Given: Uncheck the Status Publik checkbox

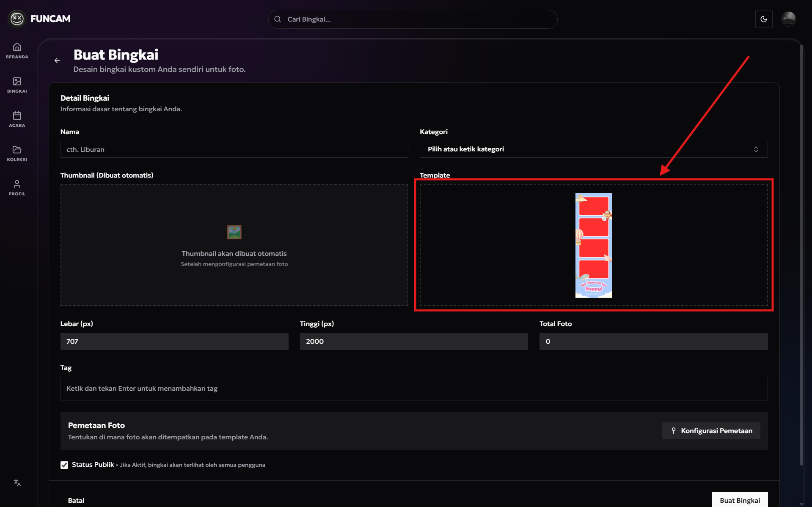Looking at the screenshot, I should click(64, 465).
